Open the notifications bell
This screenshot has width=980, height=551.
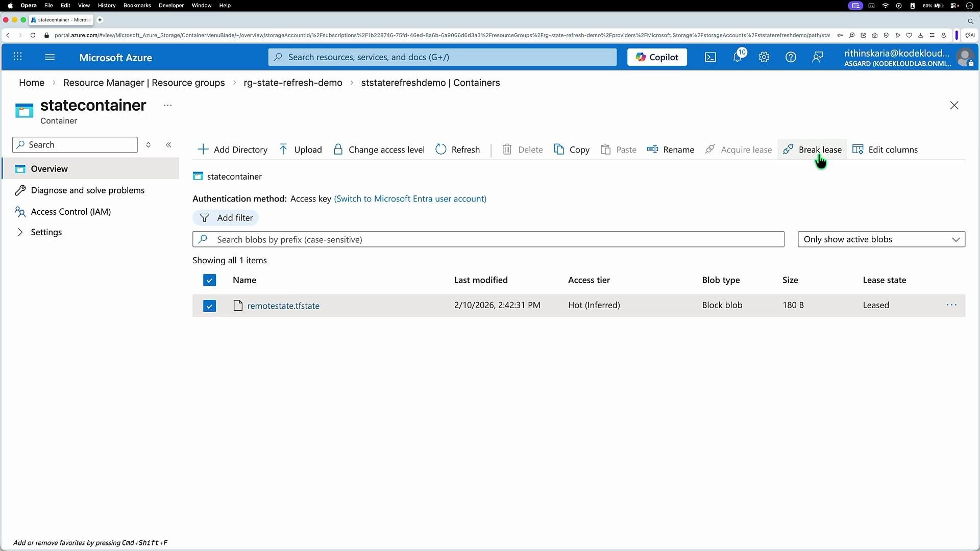[x=738, y=57]
